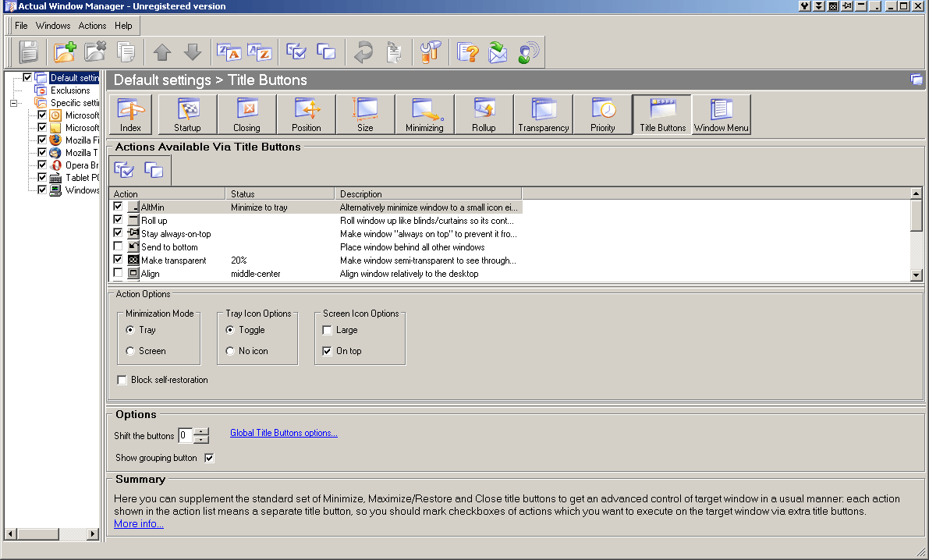
Task: Open the Startup settings page
Action: pyautogui.click(x=187, y=114)
